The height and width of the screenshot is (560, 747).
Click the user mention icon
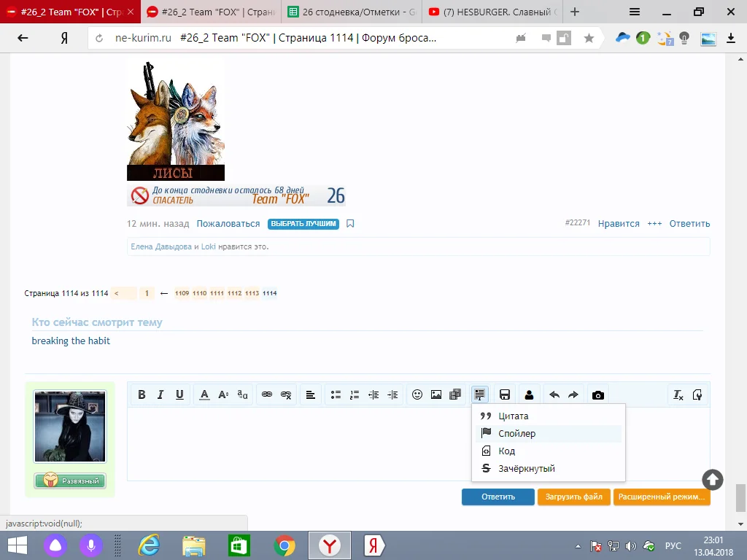(530, 394)
